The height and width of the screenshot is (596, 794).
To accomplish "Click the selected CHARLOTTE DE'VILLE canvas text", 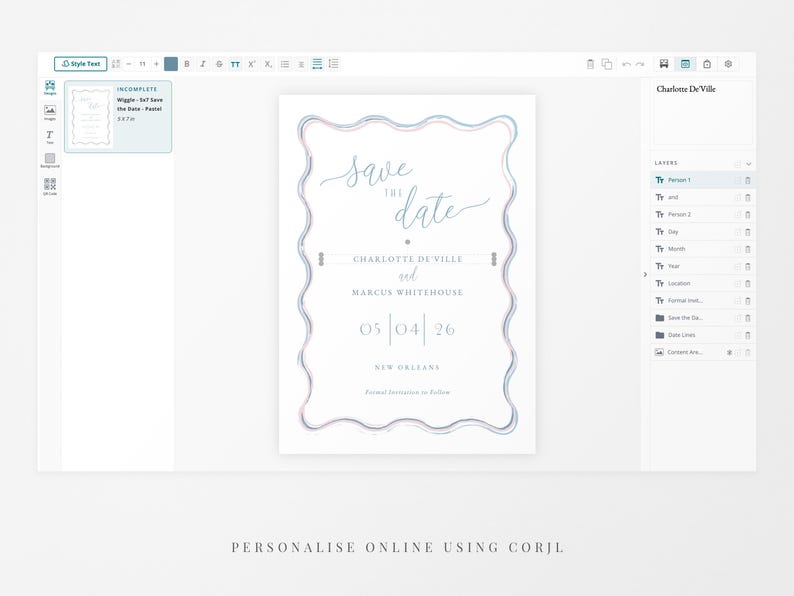I will 408,259.
